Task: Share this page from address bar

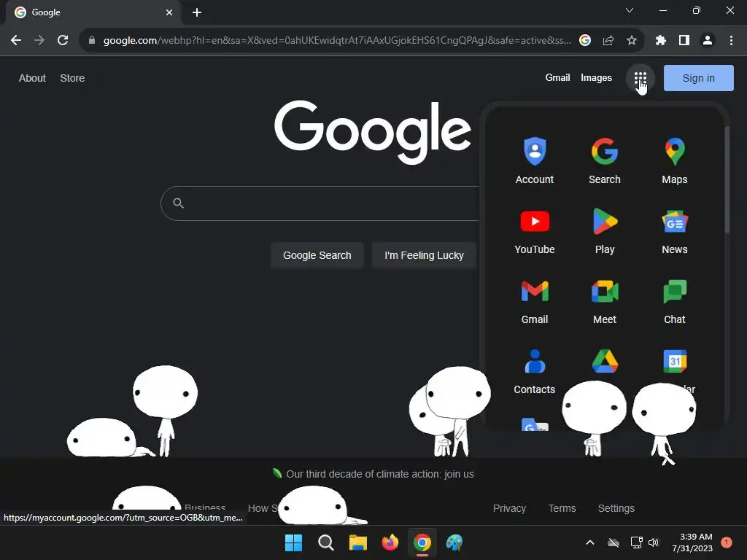Action: click(x=608, y=40)
